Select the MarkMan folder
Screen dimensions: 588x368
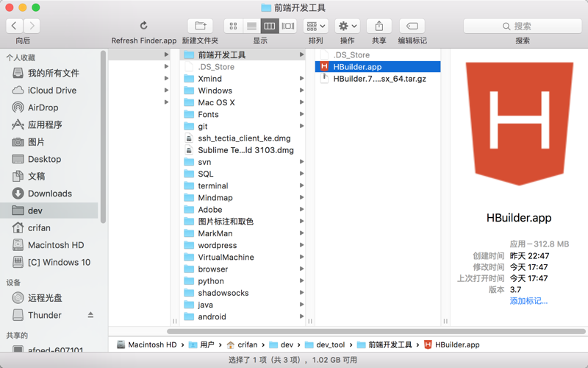(243, 233)
